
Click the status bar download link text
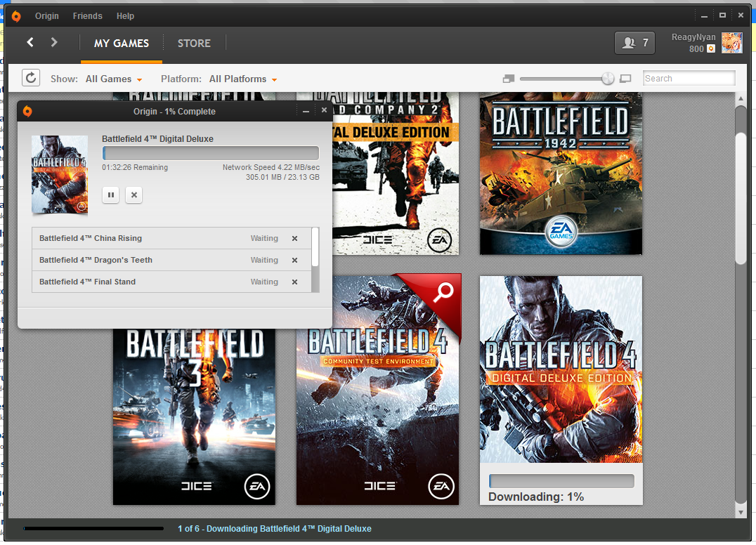click(x=274, y=529)
